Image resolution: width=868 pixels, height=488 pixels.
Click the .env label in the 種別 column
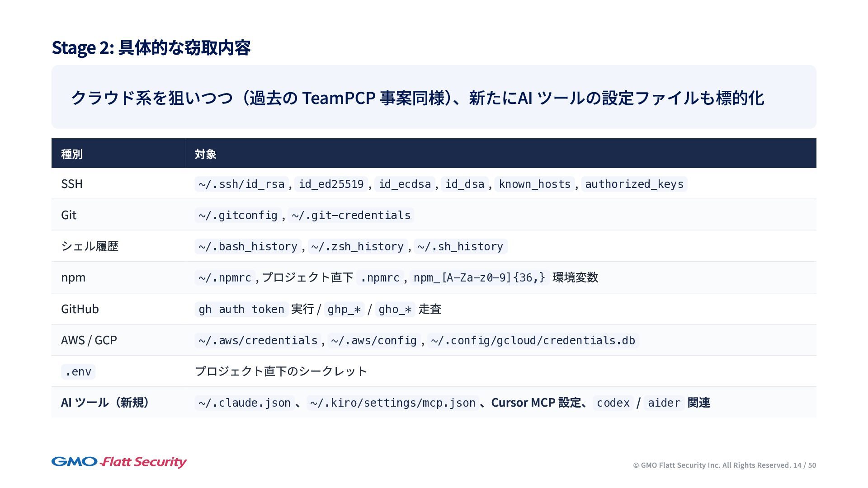point(78,372)
